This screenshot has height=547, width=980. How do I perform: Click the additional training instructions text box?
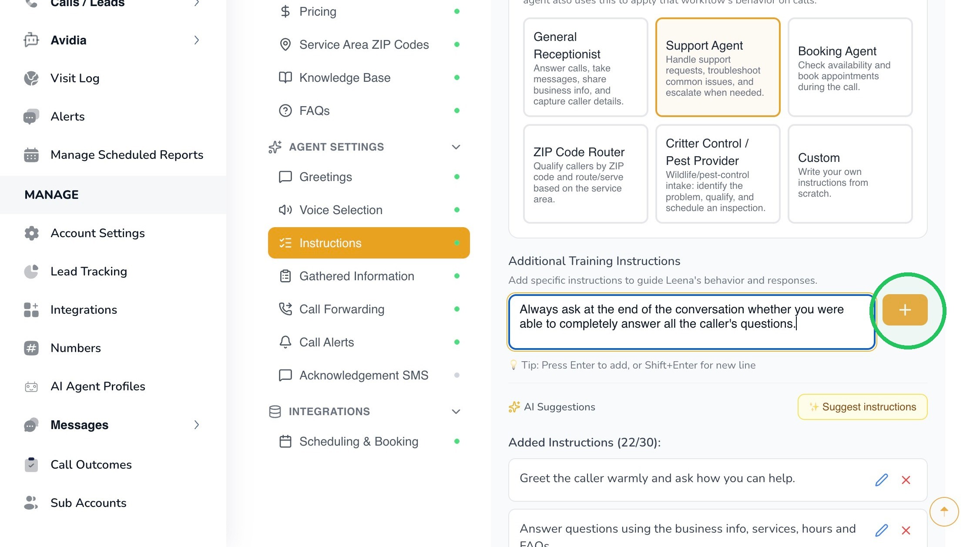point(691,322)
